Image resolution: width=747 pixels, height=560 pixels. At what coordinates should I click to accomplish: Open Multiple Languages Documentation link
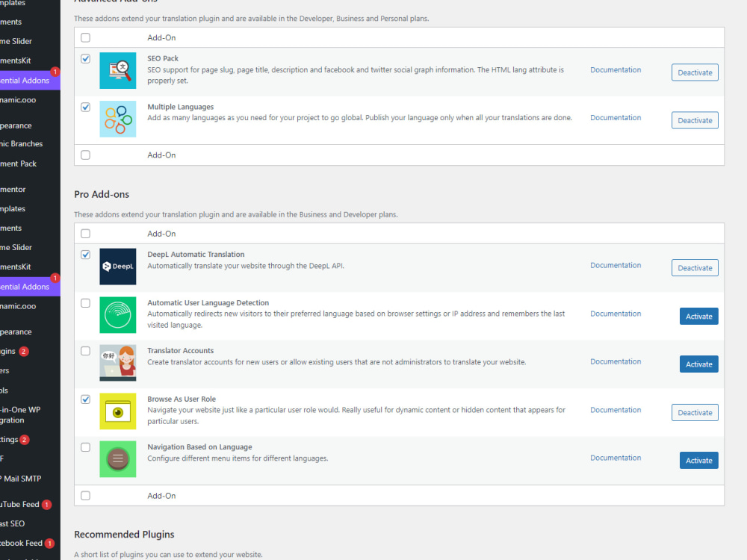(x=616, y=118)
